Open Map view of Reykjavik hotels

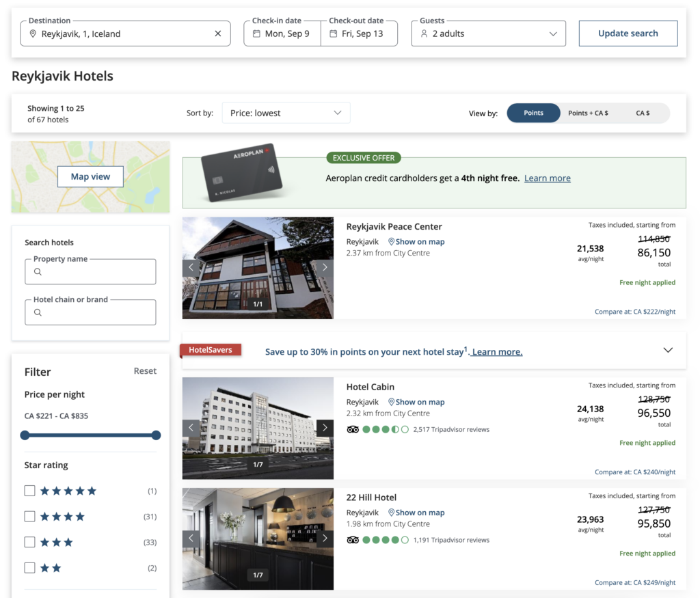pyautogui.click(x=90, y=176)
